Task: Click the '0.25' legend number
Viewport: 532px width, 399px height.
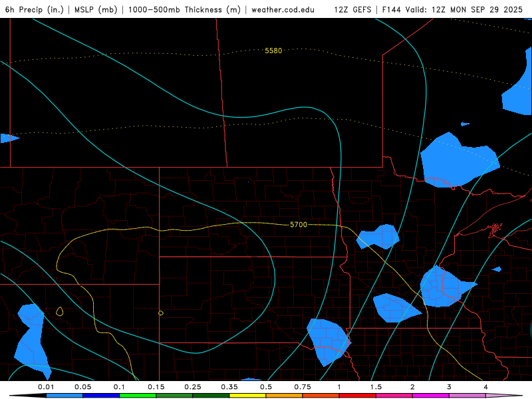Action: pos(193,387)
